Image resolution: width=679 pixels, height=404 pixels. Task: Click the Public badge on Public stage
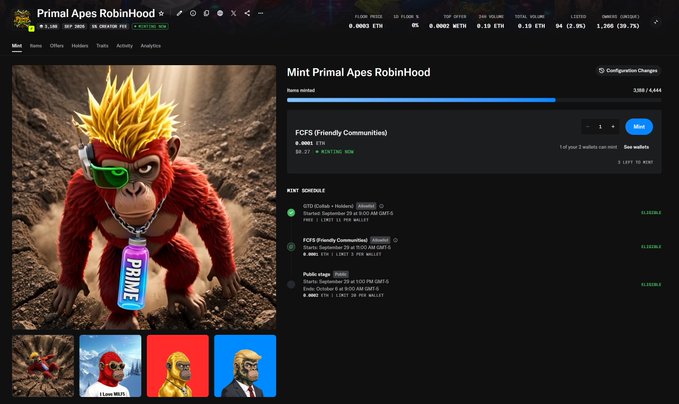341,274
